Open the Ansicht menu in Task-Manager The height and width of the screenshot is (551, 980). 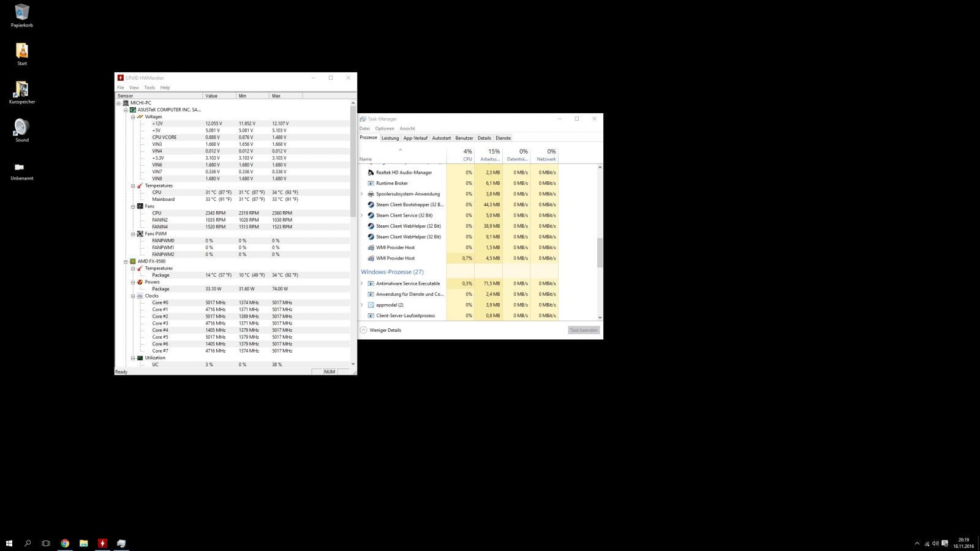coord(407,129)
